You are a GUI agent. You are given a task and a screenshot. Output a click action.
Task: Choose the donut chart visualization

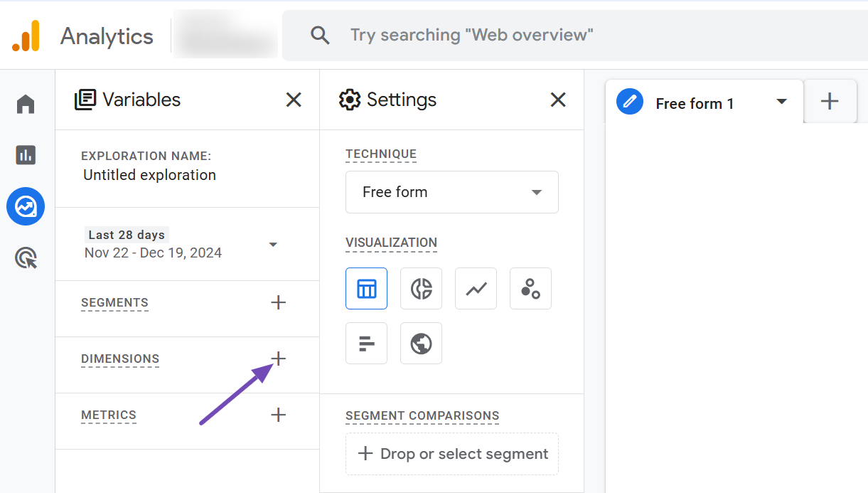[421, 288]
